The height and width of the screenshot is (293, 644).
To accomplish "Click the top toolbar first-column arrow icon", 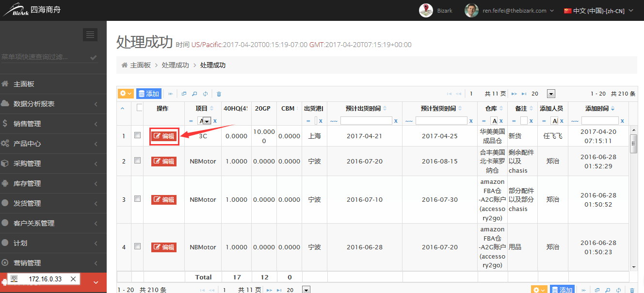I will click(170, 94).
